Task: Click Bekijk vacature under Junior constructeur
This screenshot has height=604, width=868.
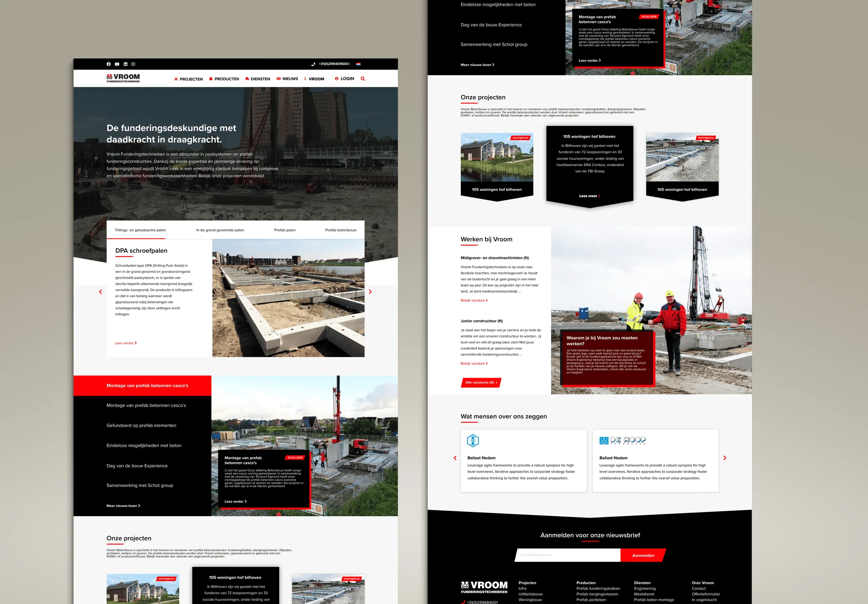Action: pyautogui.click(x=474, y=363)
